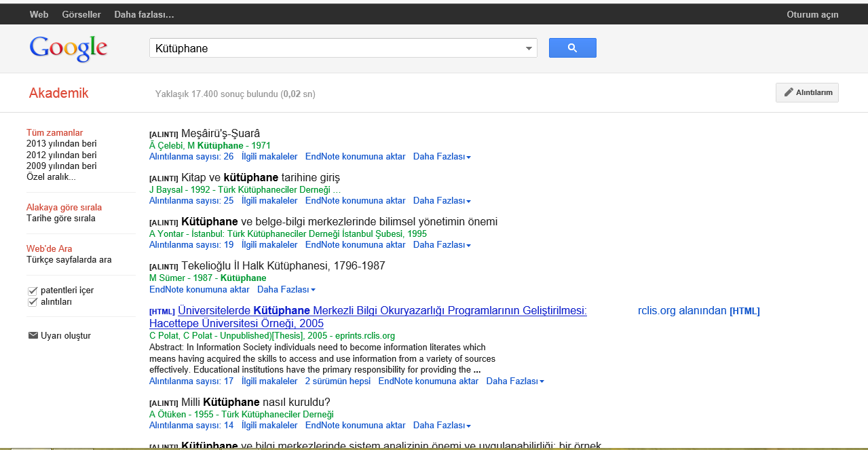The width and height of the screenshot is (868, 450).
Task: Filter results to '2013 yılından beri'
Action: (x=62, y=144)
